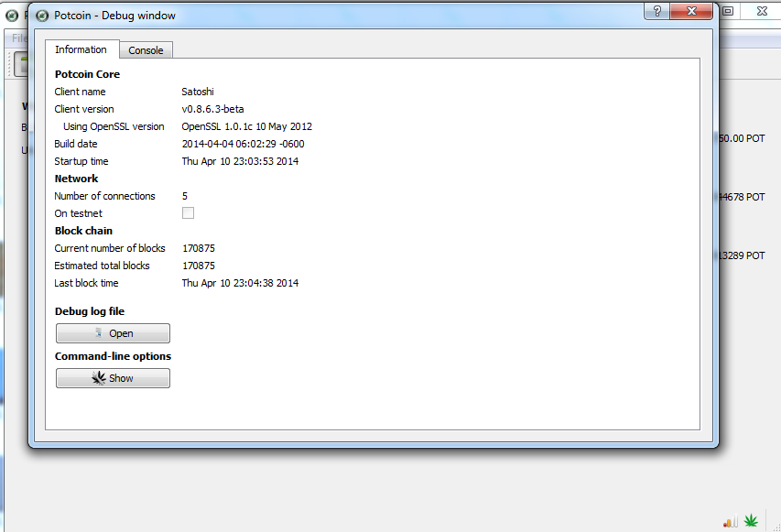
Task: Click the OpenSSL 1.0.1c 10 May 2012 value
Action: click(247, 126)
